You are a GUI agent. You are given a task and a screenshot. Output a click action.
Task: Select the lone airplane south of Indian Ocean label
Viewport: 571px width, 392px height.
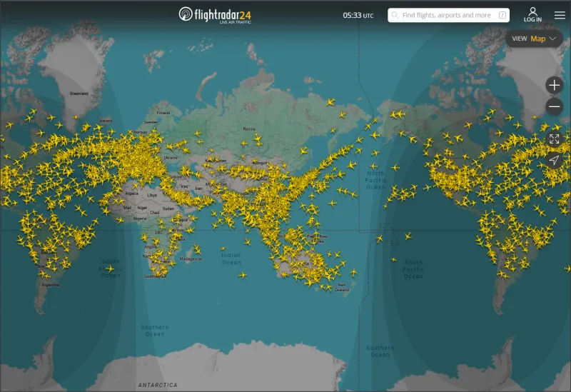point(241,275)
